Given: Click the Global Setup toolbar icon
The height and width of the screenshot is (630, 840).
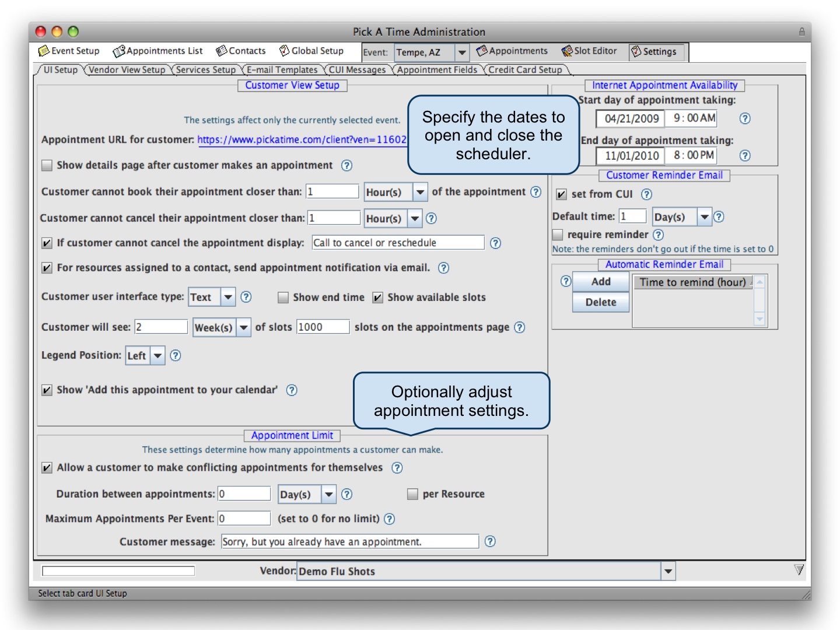Looking at the screenshot, I should [284, 51].
